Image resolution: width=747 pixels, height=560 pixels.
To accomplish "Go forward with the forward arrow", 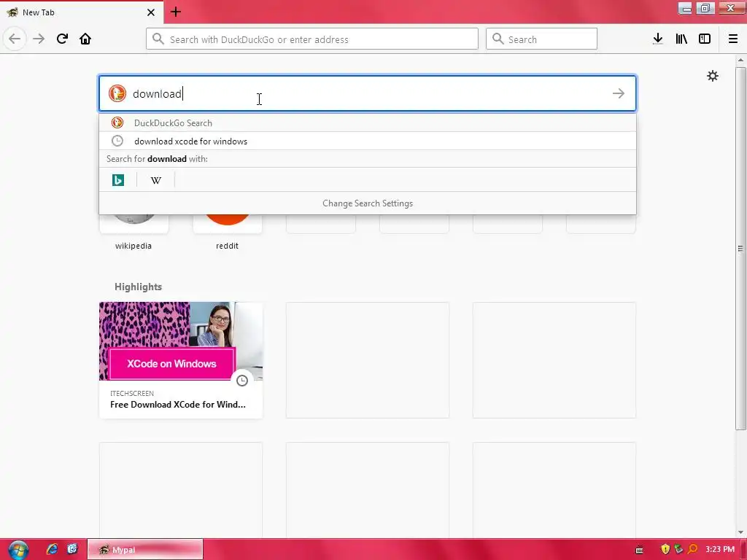I will click(39, 39).
